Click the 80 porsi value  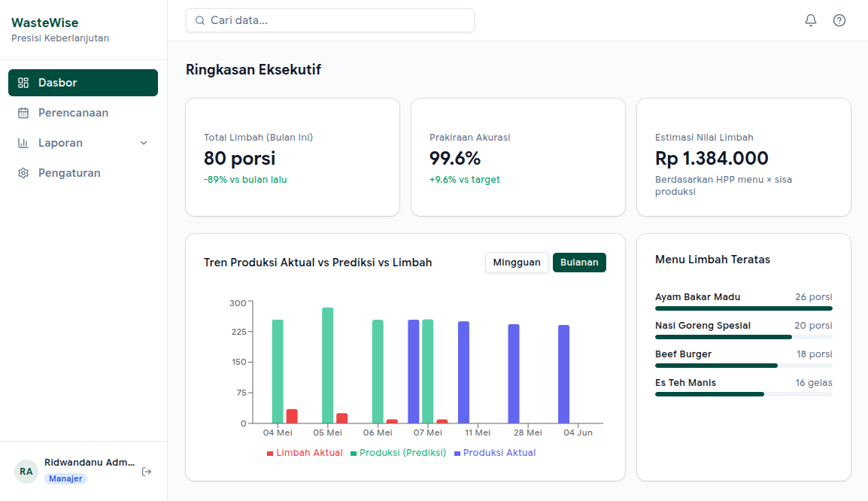239,159
